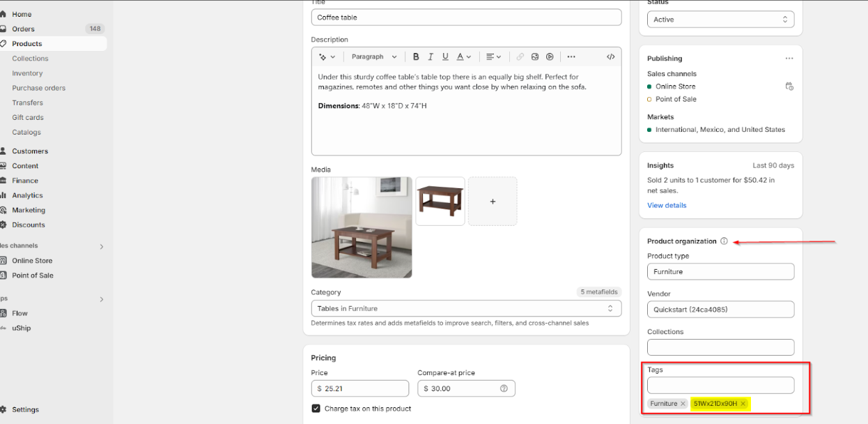
Task: Select Point of Sale in the sidebar
Action: tap(31, 275)
